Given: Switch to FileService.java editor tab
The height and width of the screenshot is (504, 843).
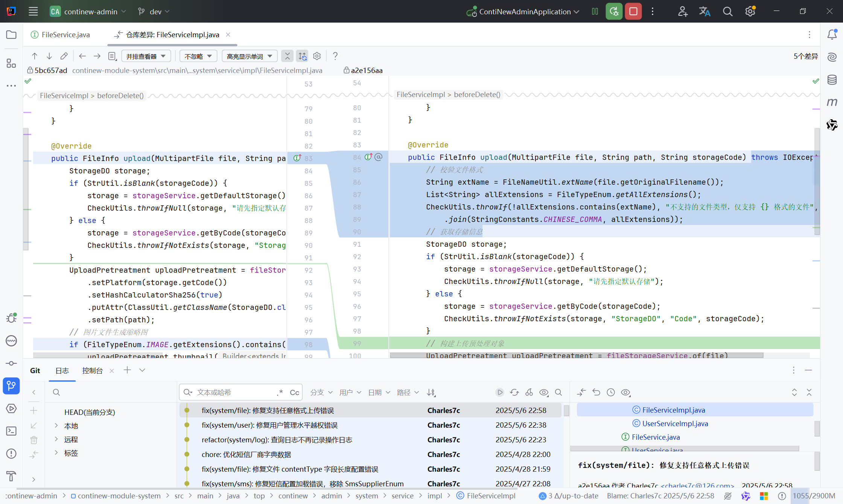Looking at the screenshot, I should pyautogui.click(x=60, y=35).
